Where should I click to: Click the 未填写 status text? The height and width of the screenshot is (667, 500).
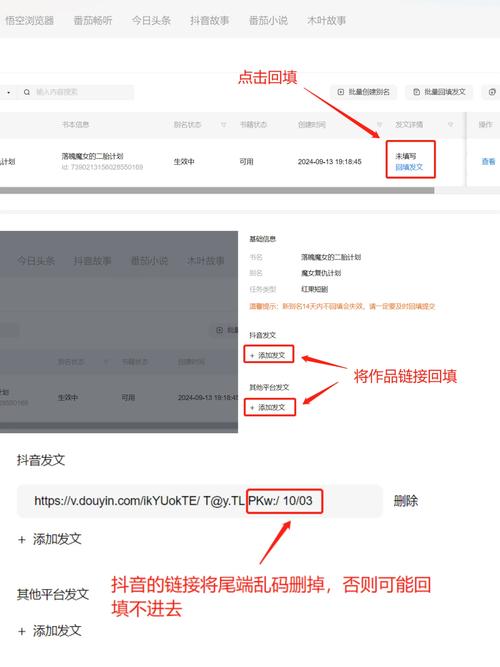406,156
